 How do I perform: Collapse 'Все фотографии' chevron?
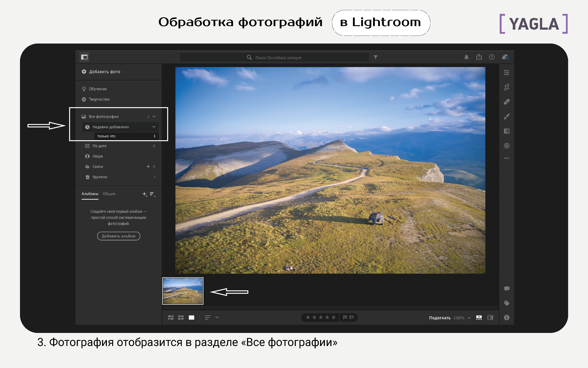(x=154, y=117)
